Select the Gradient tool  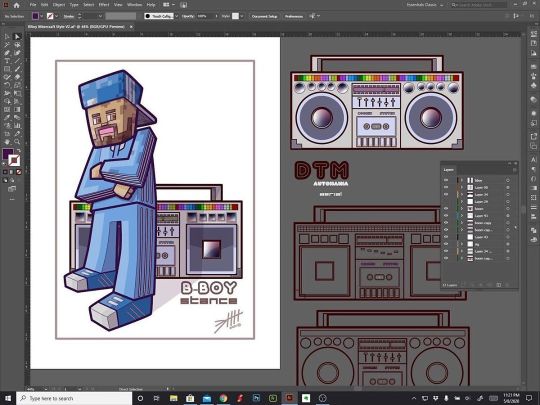17,110
